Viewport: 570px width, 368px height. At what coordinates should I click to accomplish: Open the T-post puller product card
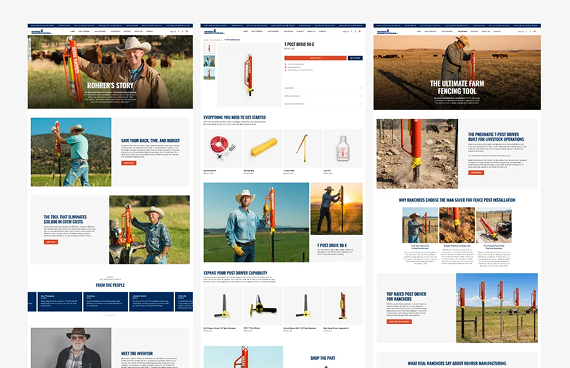click(x=303, y=151)
